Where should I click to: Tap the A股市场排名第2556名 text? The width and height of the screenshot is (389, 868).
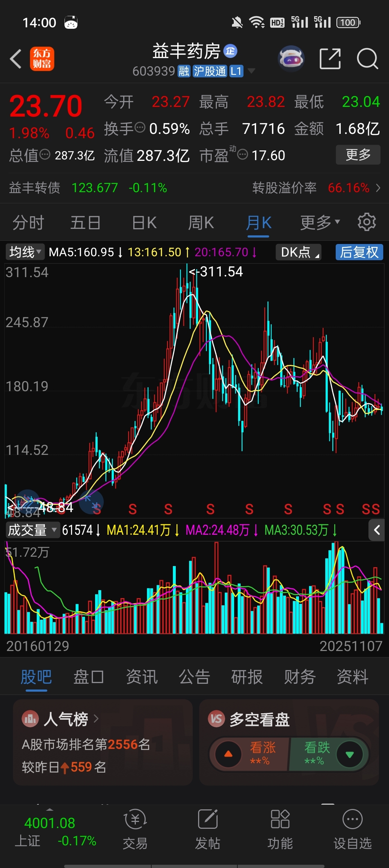pyautogui.click(x=86, y=744)
